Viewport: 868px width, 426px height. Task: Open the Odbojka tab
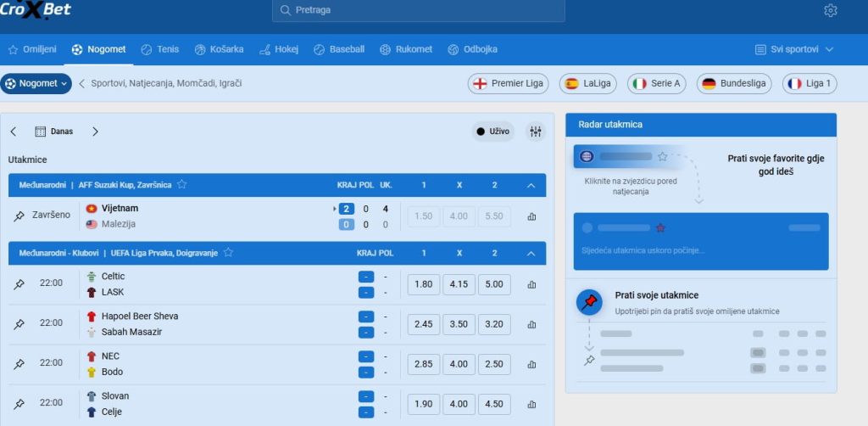472,49
